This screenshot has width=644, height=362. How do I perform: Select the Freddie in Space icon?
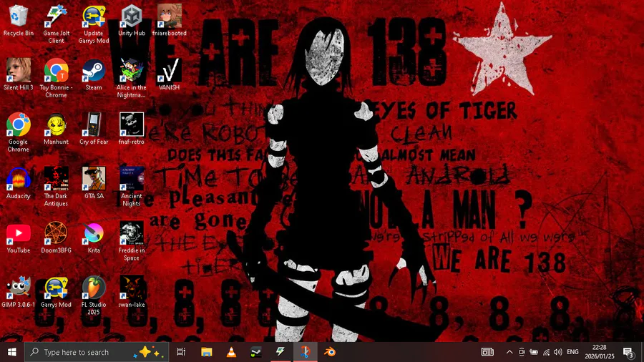pyautogui.click(x=132, y=241)
